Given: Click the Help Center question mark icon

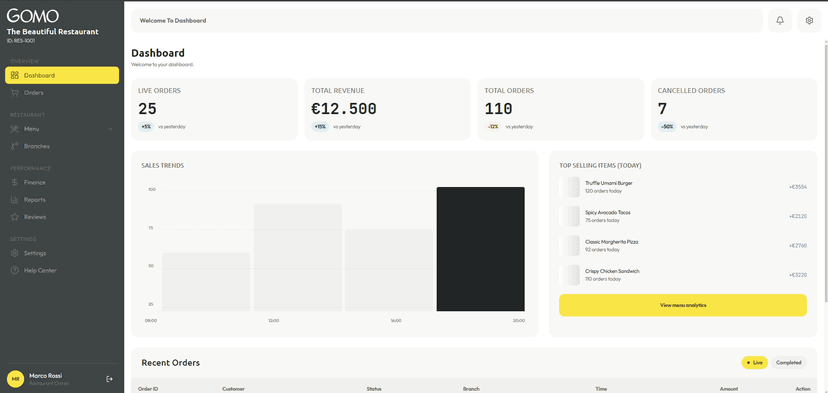Looking at the screenshot, I should click(x=15, y=270).
